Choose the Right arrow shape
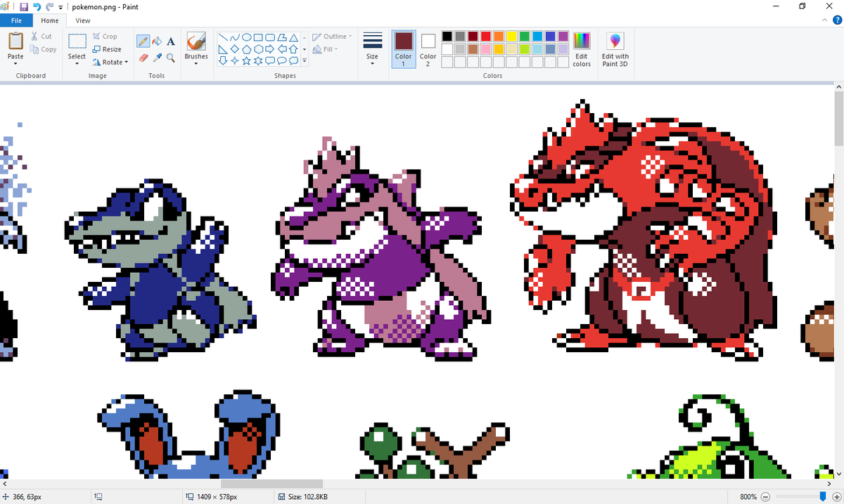This screenshot has height=504, width=844. tap(270, 49)
